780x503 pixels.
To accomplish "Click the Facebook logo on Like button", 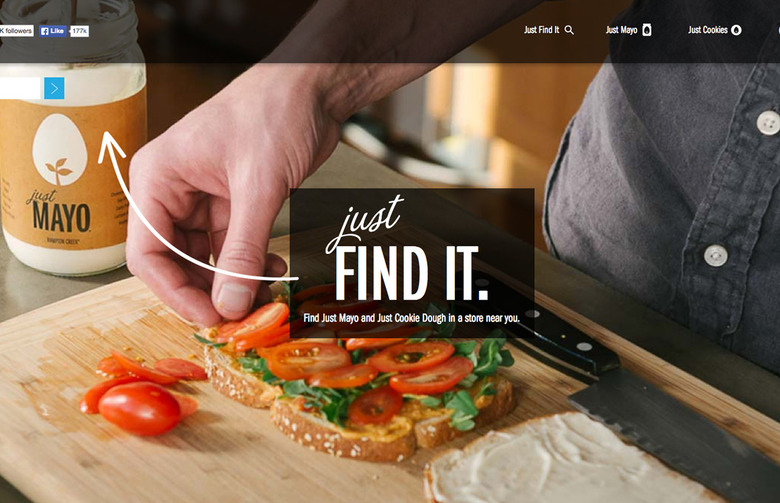I will tap(44, 31).
